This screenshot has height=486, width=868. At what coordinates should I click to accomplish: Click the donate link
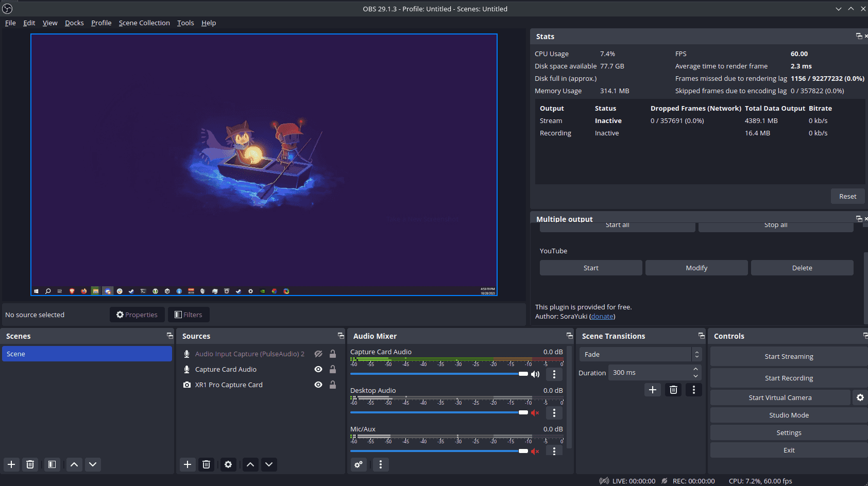pos(602,316)
